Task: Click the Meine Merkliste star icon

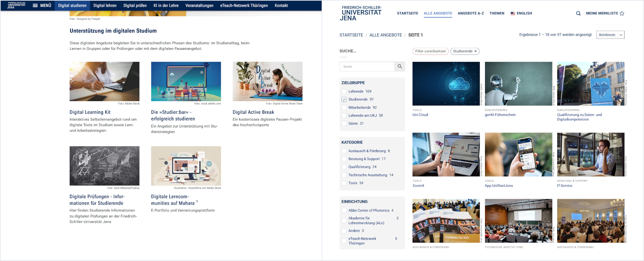Action: 622,13
